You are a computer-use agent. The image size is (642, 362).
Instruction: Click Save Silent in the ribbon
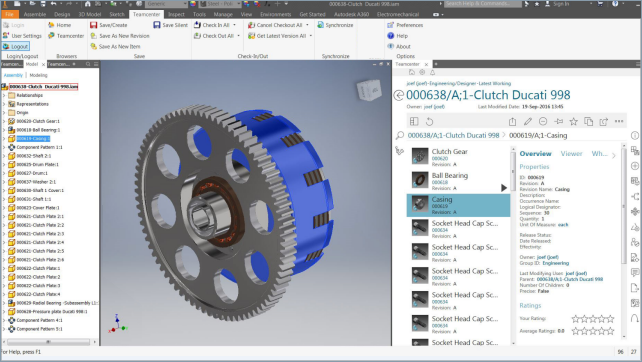(170, 25)
